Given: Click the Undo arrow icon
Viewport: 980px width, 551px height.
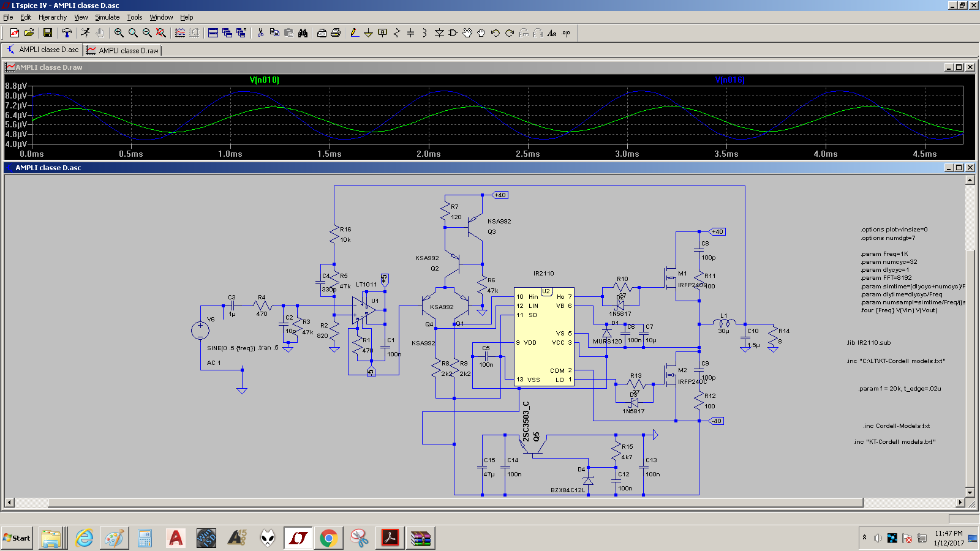Looking at the screenshot, I should [496, 33].
